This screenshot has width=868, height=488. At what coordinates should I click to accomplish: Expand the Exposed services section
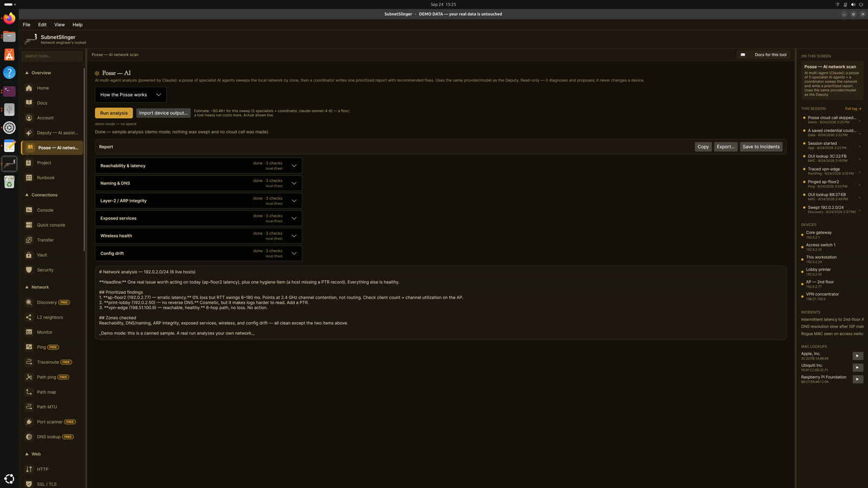(199, 218)
